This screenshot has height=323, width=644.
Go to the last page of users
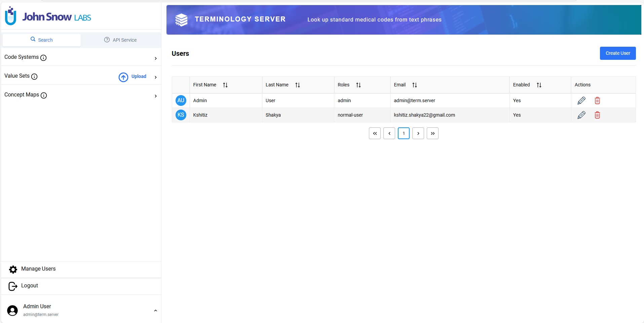tap(432, 133)
